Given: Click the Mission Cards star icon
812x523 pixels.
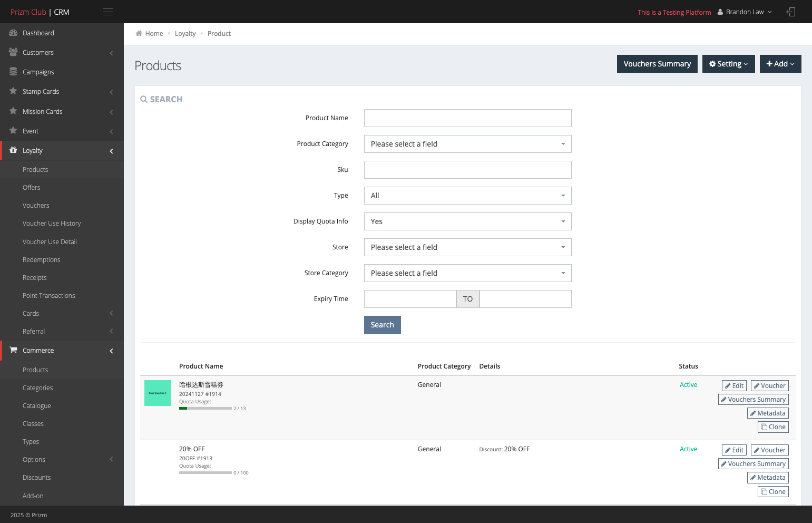Looking at the screenshot, I should click(13, 111).
